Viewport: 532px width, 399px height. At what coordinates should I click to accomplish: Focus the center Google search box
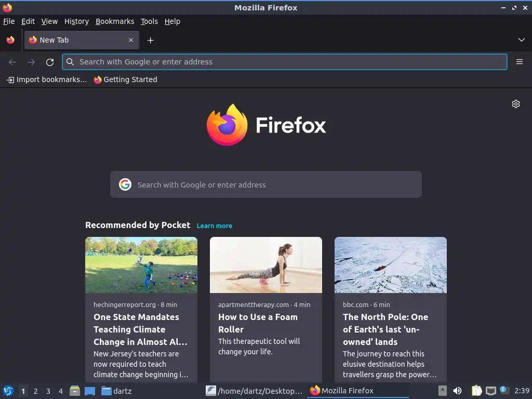pyautogui.click(x=265, y=184)
